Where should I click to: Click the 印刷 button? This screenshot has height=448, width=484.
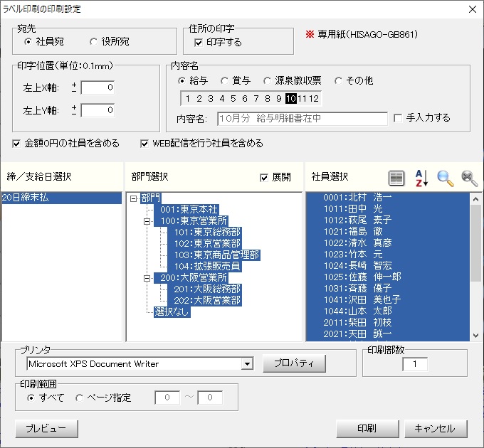367,429
